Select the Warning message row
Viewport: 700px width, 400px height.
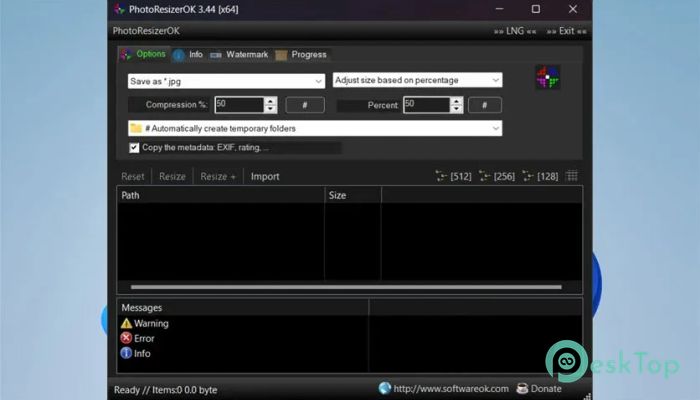pos(145,323)
